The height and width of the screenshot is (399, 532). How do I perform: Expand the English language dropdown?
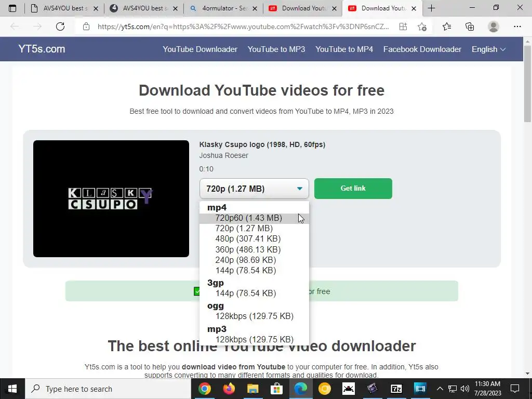[488, 49]
